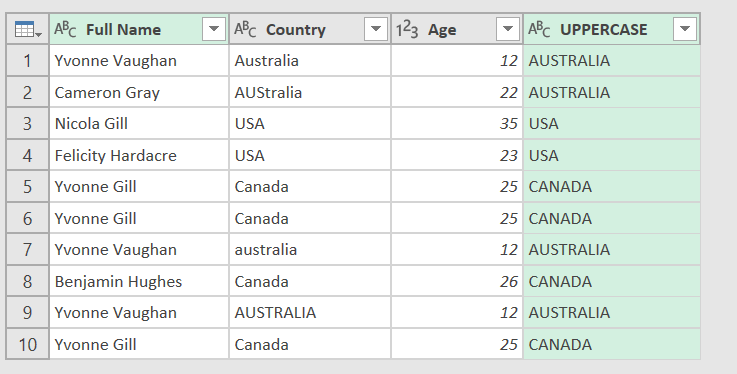The image size is (737, 374).
Task: Click the UPPERCASE AUSTRALIA cell in row 7
Action: coord(612,249)
